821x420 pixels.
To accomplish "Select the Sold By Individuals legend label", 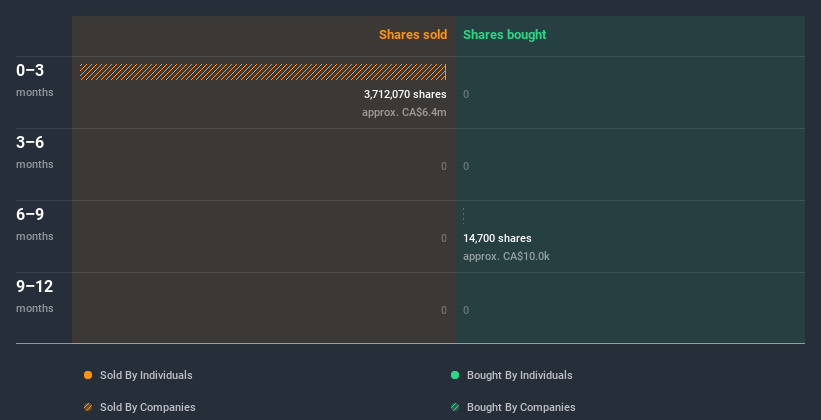I will [146, 375].
